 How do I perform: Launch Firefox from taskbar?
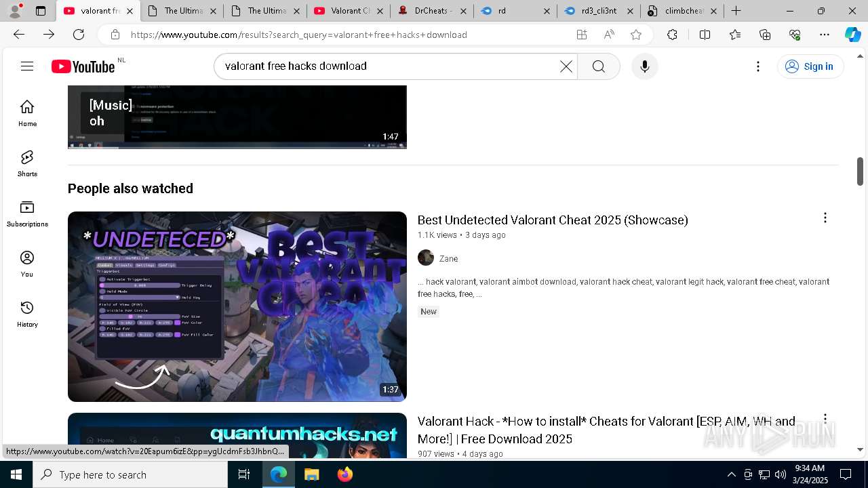pyautogui.click(x=344, y=474)
